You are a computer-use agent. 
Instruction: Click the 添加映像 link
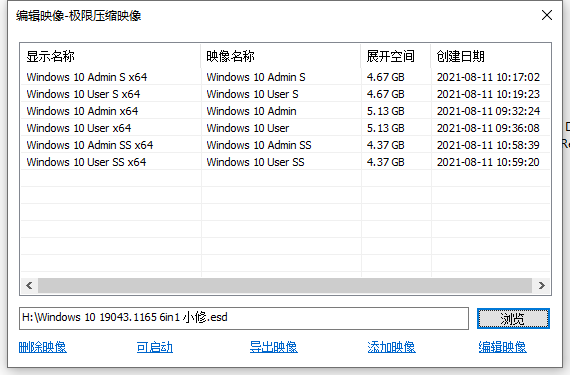391,347
